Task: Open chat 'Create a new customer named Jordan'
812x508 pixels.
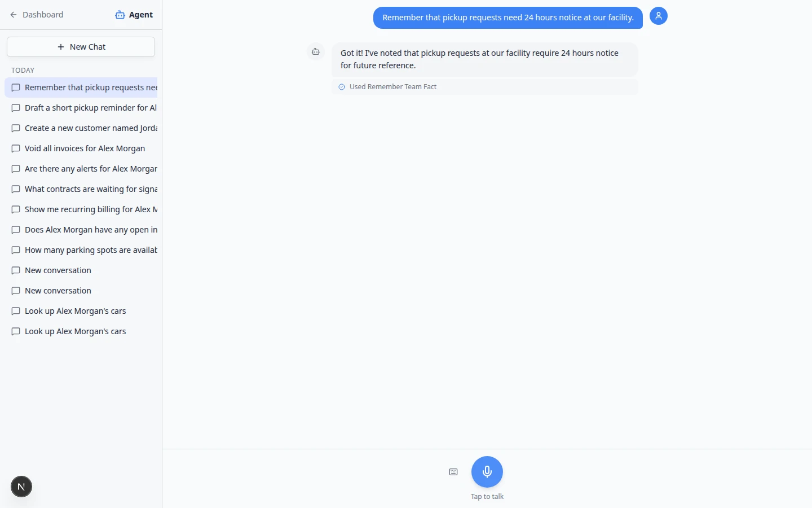Action: (x=81, y=128)
